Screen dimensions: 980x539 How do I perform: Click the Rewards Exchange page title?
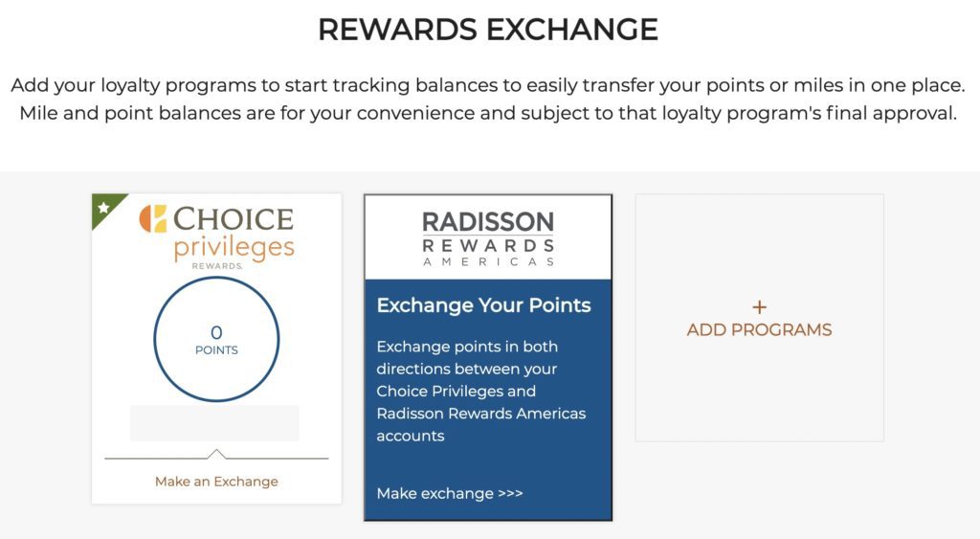point(488,30)
